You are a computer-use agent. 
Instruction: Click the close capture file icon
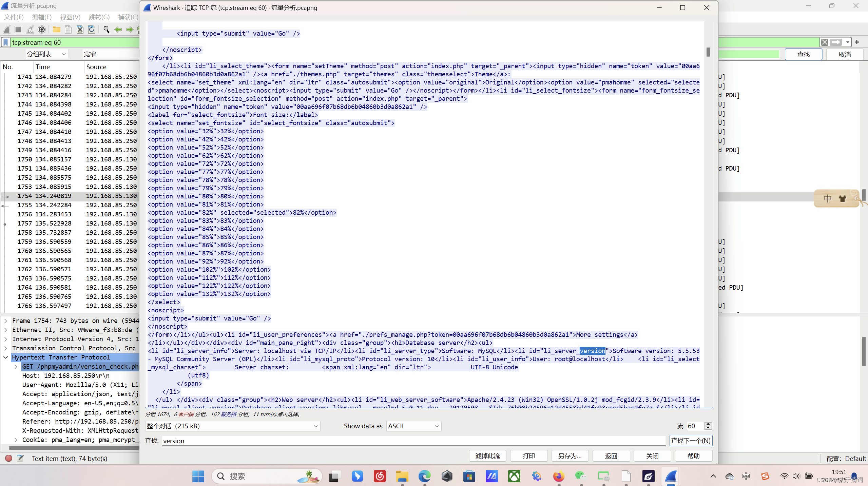[x=80, y=30]
